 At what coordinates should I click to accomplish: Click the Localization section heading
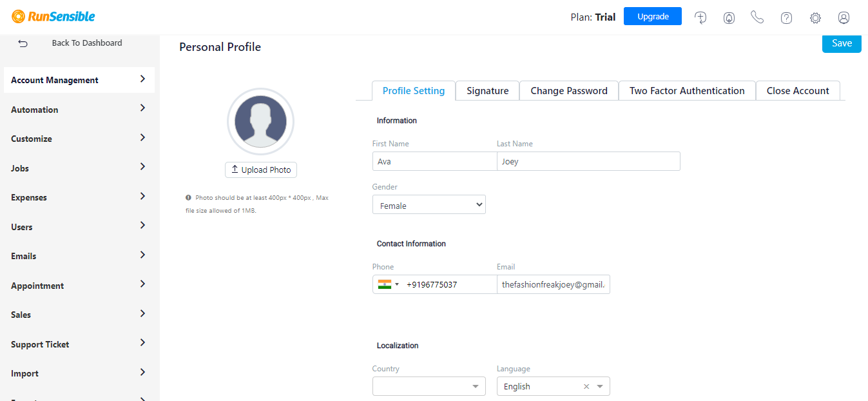point(398,346)
